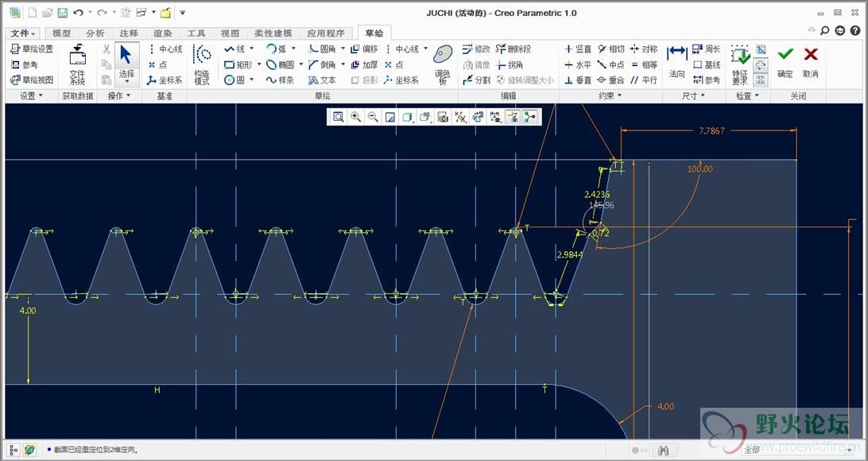Apply the 竖直 vertical constraint
This screenshot has width=868, height=461.
coord(578,48)
